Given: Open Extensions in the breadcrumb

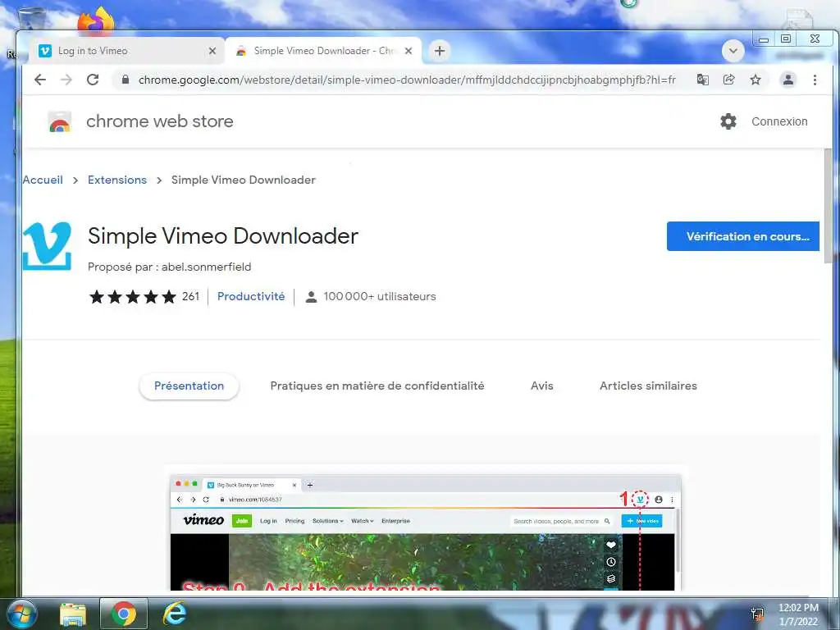Looking at the screenshot, I should [117, 180].
